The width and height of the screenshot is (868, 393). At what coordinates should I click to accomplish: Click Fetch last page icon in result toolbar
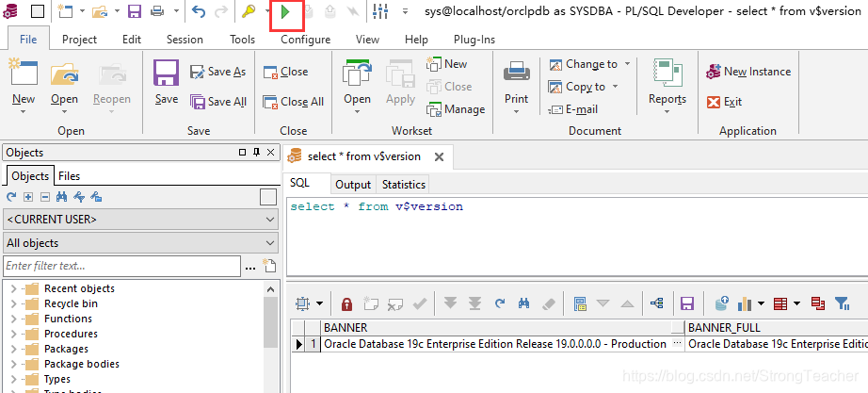[475, 303]
